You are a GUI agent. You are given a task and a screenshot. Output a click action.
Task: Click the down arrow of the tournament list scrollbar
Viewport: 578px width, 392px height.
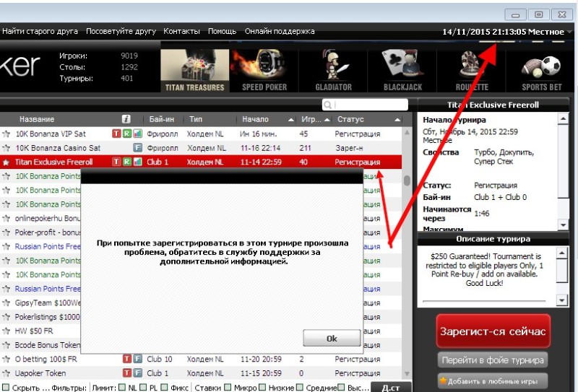407,373
